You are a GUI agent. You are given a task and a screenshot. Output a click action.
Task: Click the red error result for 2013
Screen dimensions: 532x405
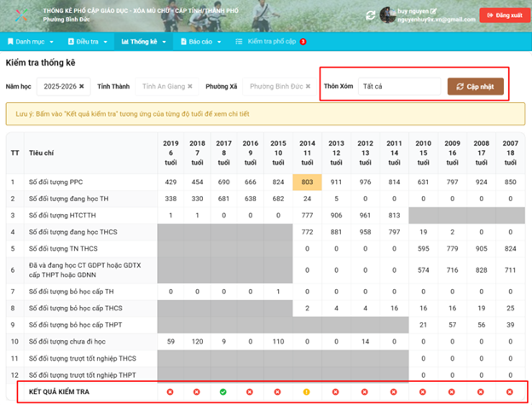[336, 392]
